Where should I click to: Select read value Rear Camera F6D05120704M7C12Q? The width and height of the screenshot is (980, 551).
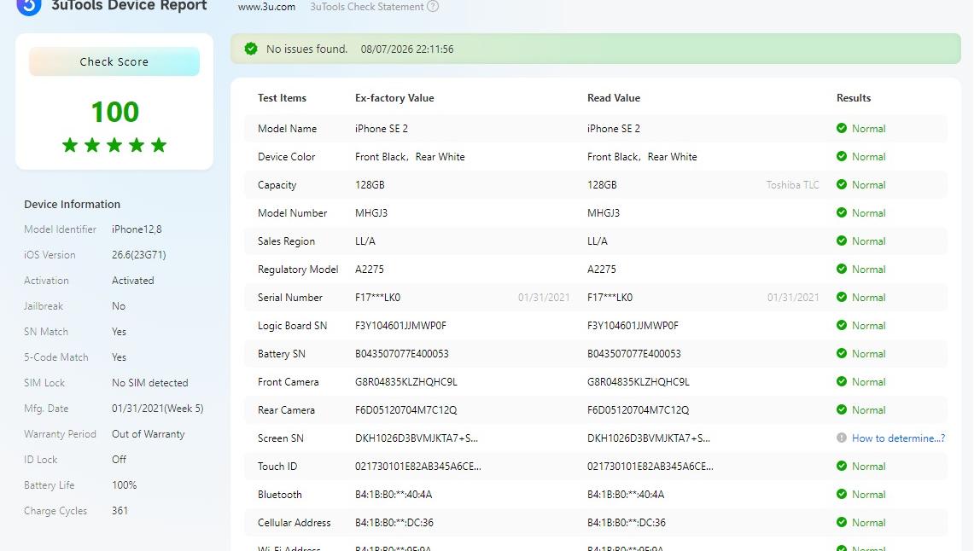click(639, 409)
